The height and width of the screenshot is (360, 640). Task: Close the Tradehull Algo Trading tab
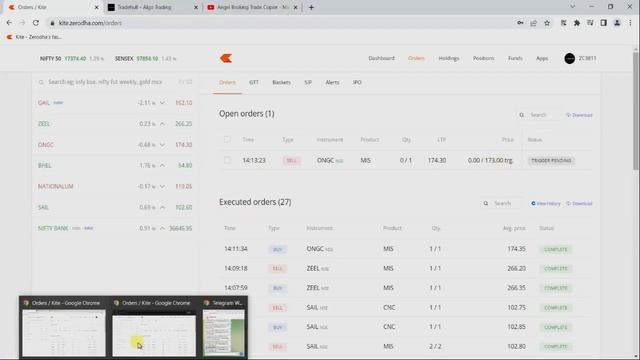pos(196,7)
